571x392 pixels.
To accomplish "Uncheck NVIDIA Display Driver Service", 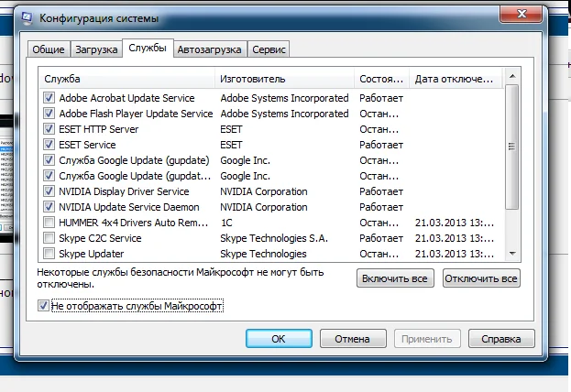I will coord(49,191).
